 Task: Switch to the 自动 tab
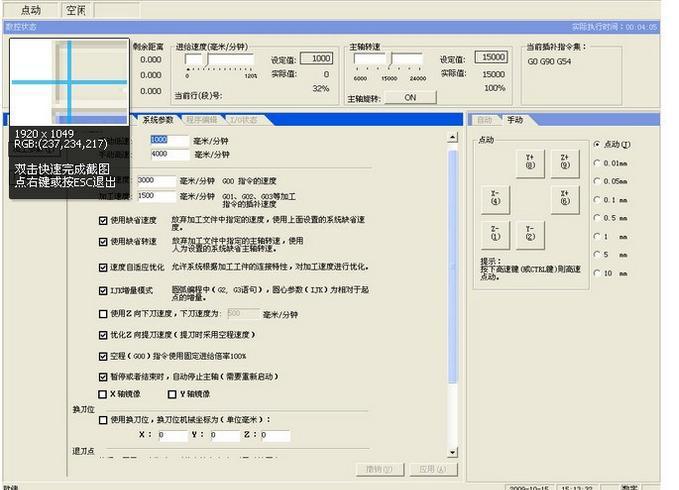(x=485, y=120)
